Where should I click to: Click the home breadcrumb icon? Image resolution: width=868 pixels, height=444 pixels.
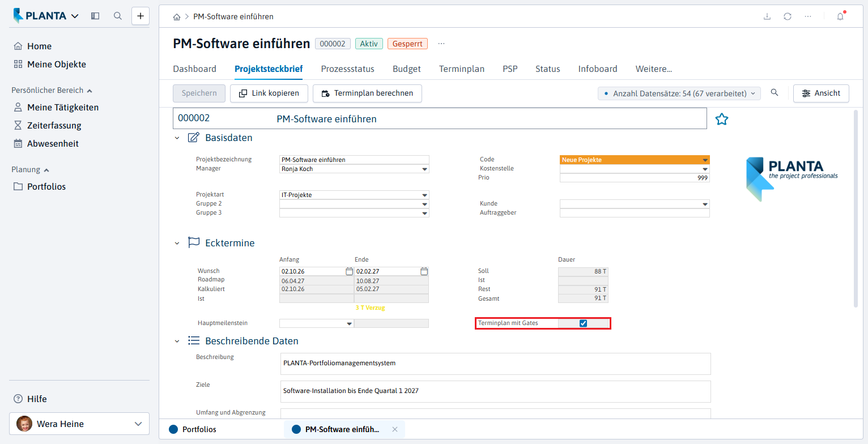coord(177,17)
